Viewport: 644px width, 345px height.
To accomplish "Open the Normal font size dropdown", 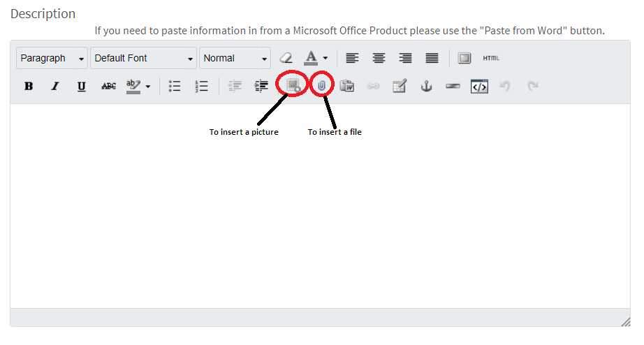I will click(235, 58).
